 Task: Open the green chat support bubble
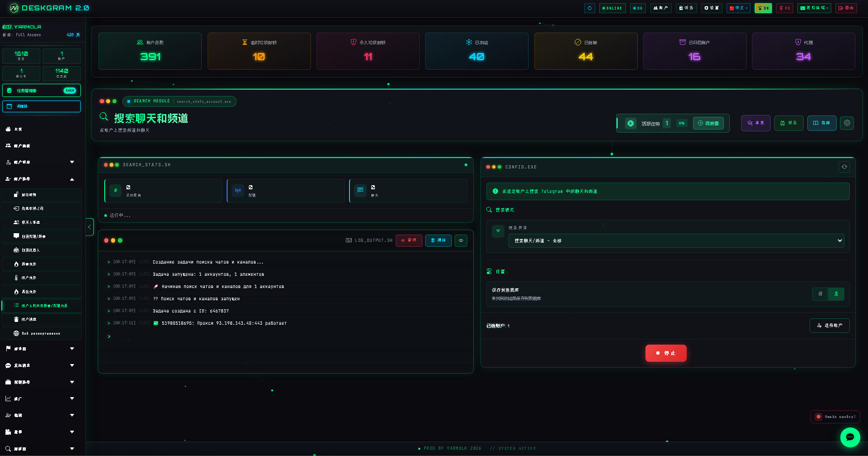[x=850, y=437]
